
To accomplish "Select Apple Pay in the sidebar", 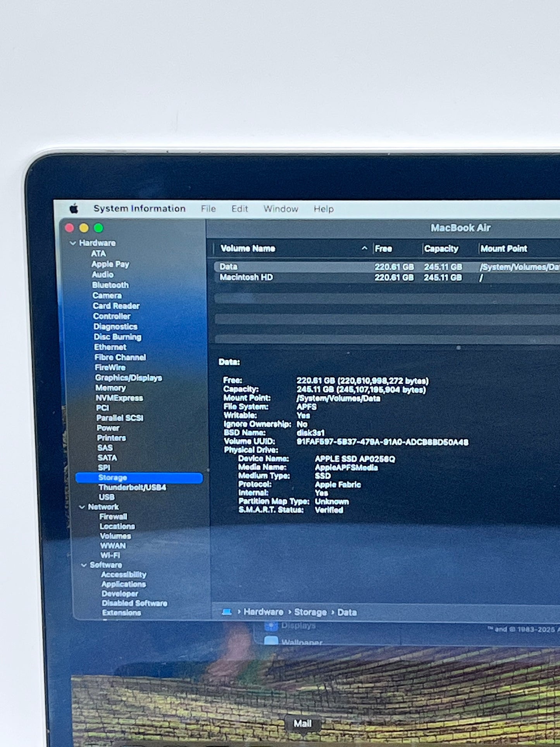I will coord(110,264).
